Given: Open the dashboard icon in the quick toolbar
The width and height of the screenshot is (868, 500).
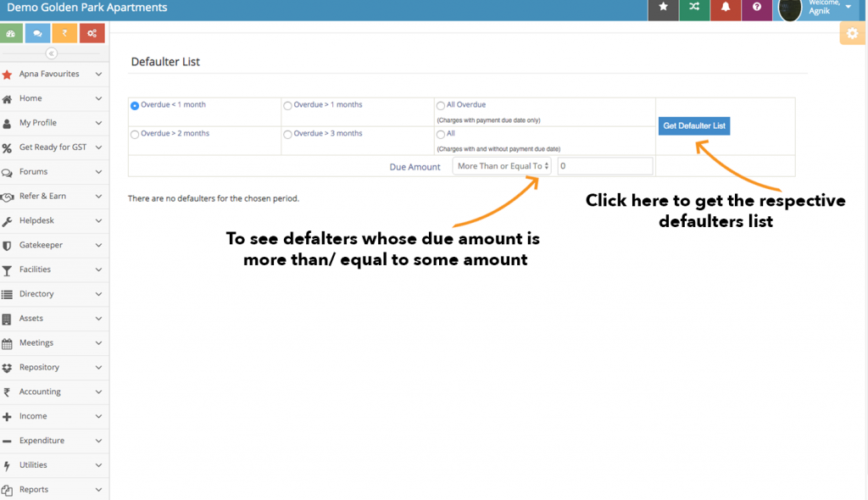Looking at the screenshot, I should pos(11,31).
